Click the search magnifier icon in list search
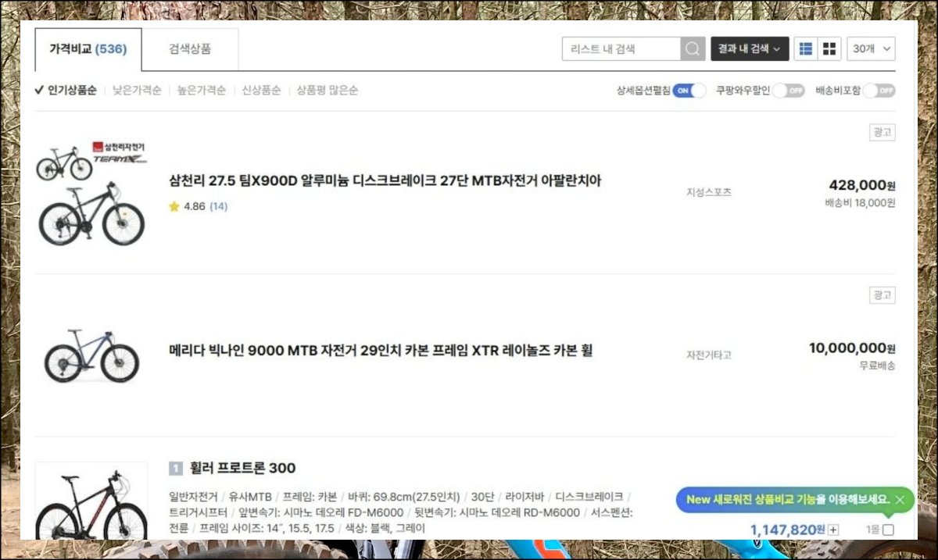The image size is (938, 560). [693, 48]
